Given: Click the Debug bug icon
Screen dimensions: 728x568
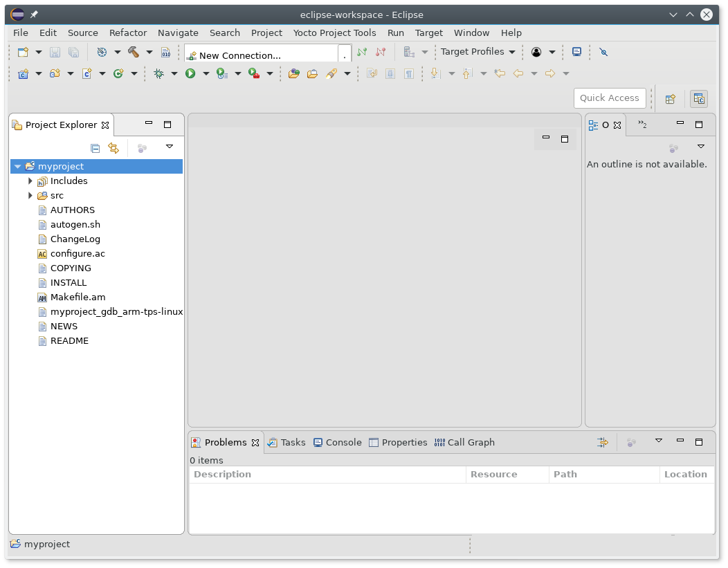Looking at the screenshot, I should click(x=158, y=73).
